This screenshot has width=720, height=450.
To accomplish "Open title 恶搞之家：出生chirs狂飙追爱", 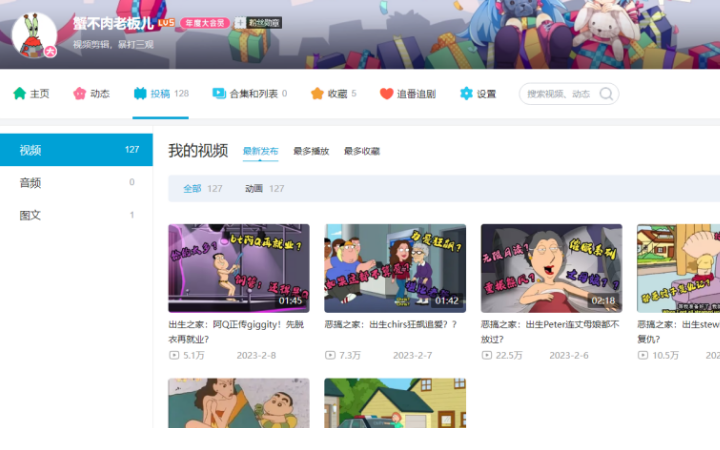I will tap(391, 324).
